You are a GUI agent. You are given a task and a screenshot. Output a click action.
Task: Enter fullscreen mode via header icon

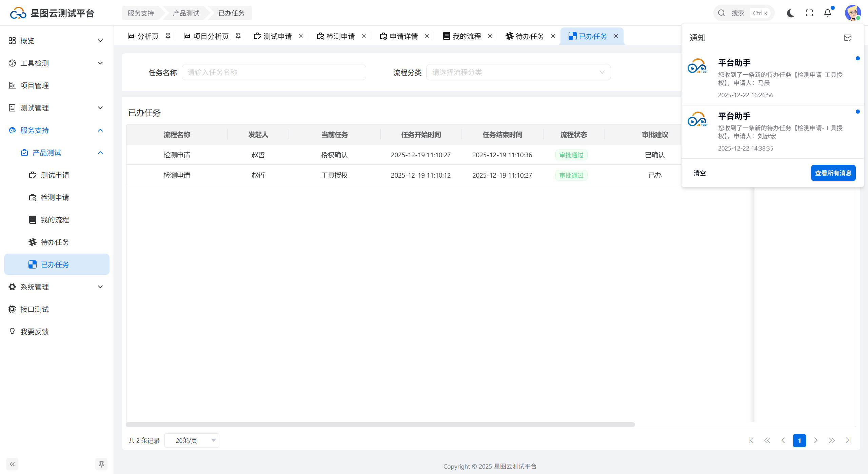click(809, 13)
